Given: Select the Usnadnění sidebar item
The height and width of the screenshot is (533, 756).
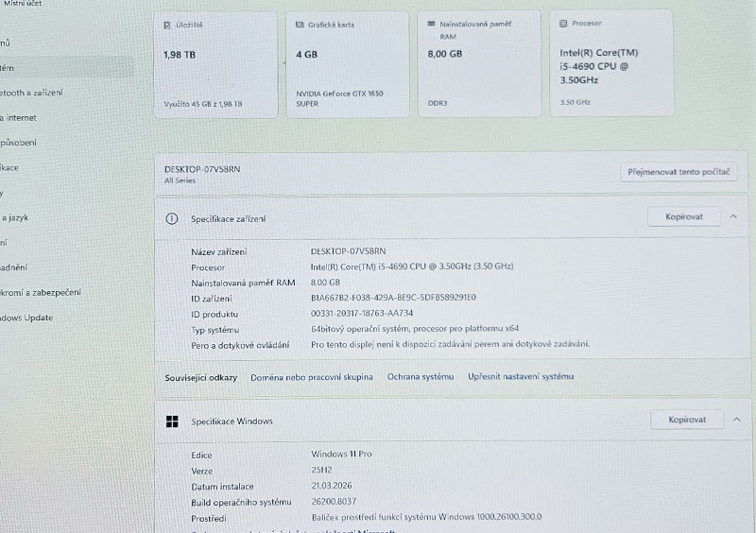Looking at the screenshot, I should point(13,267).
